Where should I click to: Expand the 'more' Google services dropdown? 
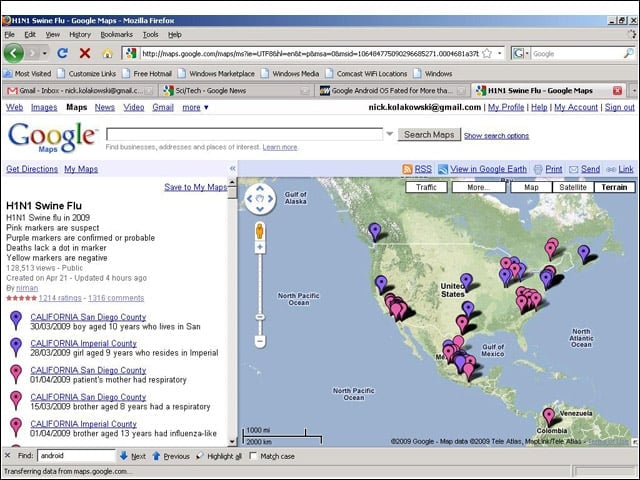(x=195, y=107)
